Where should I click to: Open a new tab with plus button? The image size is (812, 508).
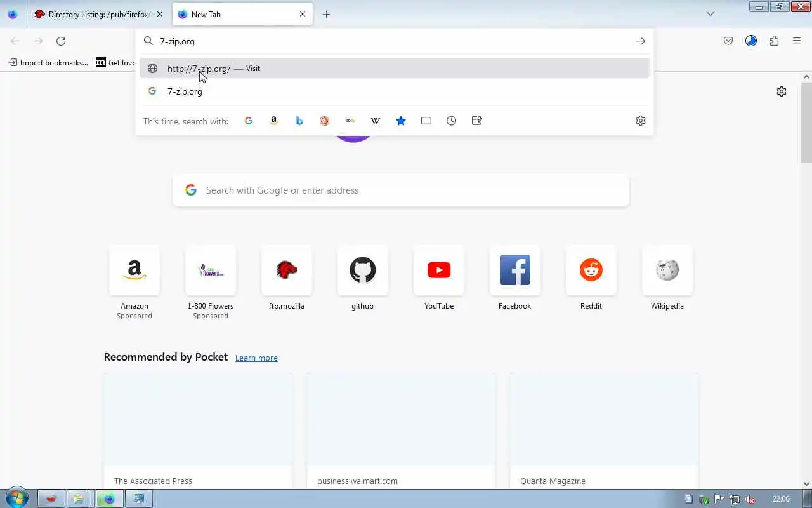(x=326, y=14)
